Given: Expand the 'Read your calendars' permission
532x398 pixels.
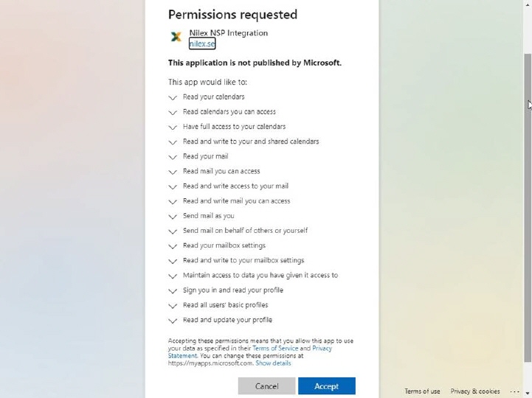Looking at the screenshot, I should pyautogui.click(x=173, y=97).
